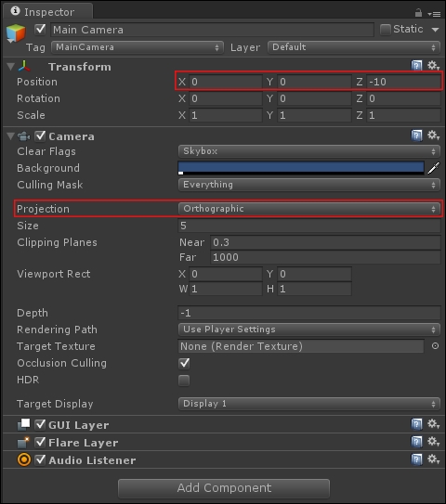Select the Inspector tab

[48, 11]
